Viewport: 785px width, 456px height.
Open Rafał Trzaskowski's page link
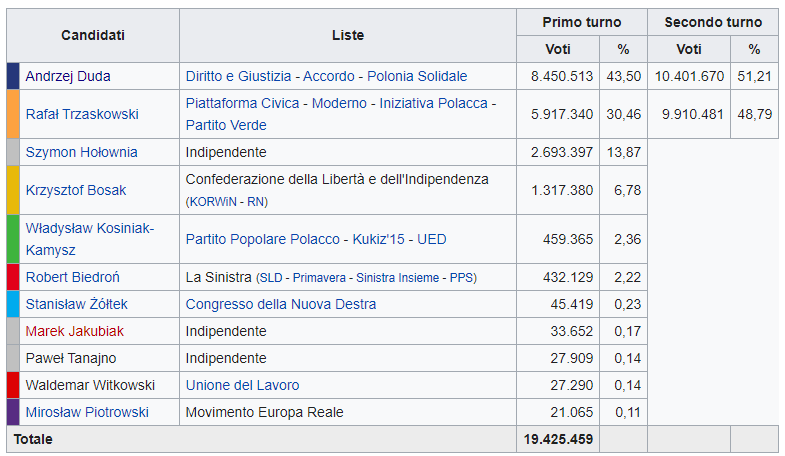pyautogui.click(x=82, y=114)
